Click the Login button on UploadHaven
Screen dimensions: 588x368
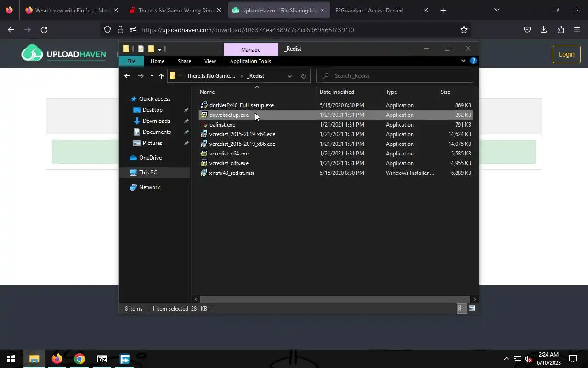click(x=566, y=54)
